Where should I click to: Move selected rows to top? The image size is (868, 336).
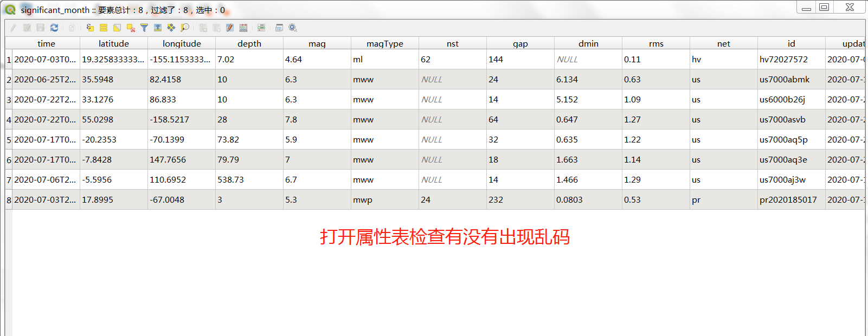[158, 28]
